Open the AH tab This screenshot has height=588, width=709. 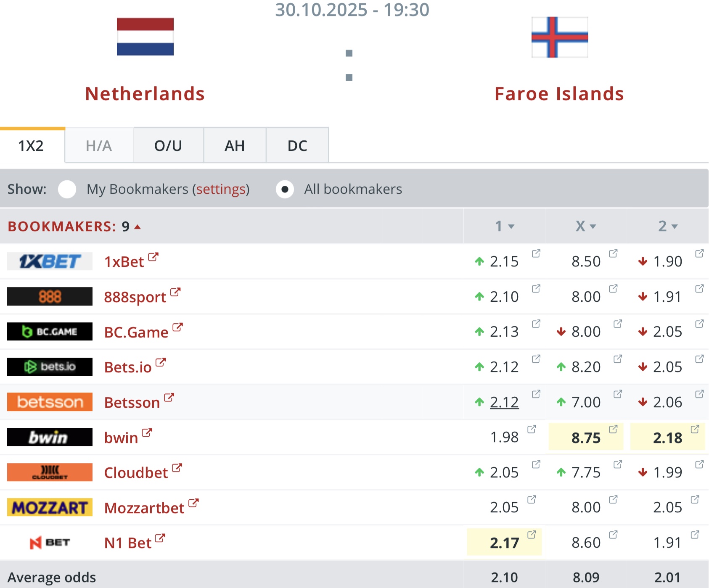tap(235, 146)
